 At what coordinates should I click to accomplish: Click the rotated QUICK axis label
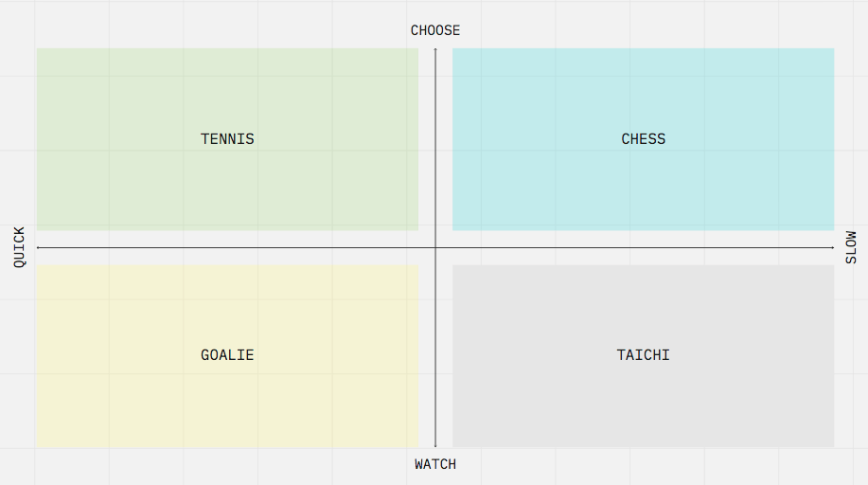[x=19, y=247]
